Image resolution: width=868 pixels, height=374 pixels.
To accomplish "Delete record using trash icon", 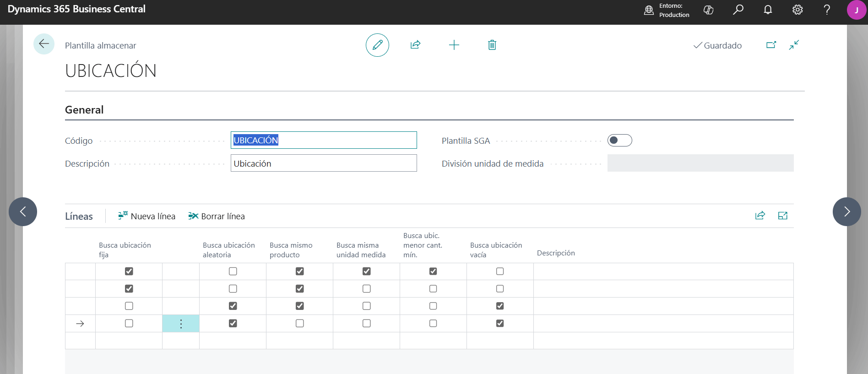I will 492,45.
